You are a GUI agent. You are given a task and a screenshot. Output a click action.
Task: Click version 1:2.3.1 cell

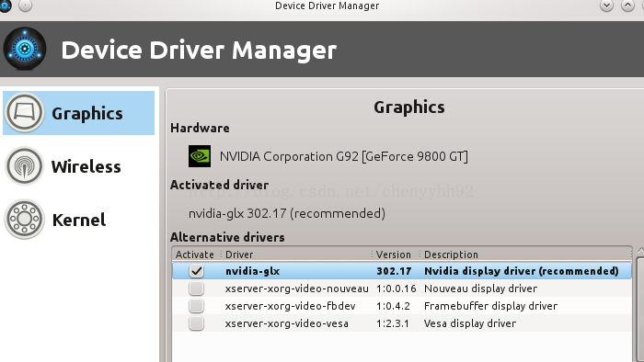pyautogui.click(x=393, y=323)
